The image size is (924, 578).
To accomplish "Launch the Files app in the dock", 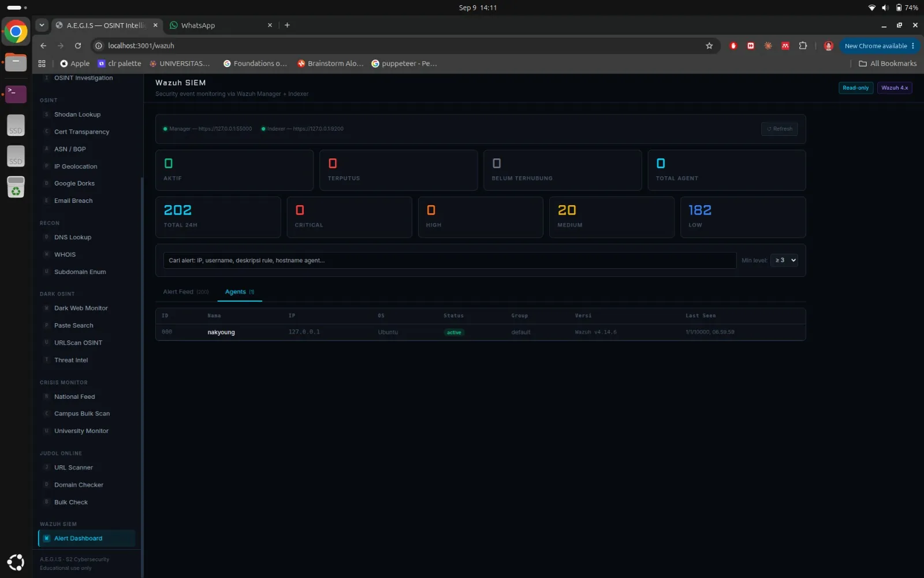I will pyautogui.click(x=16, y=62).
